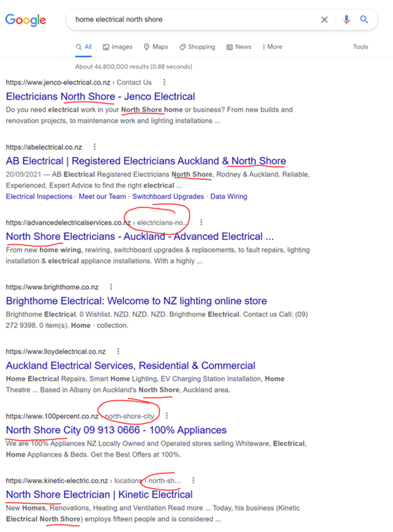The height and width of the screenshot is (532, 393).
Task: Click the Google logo
Action: (25, 20)
